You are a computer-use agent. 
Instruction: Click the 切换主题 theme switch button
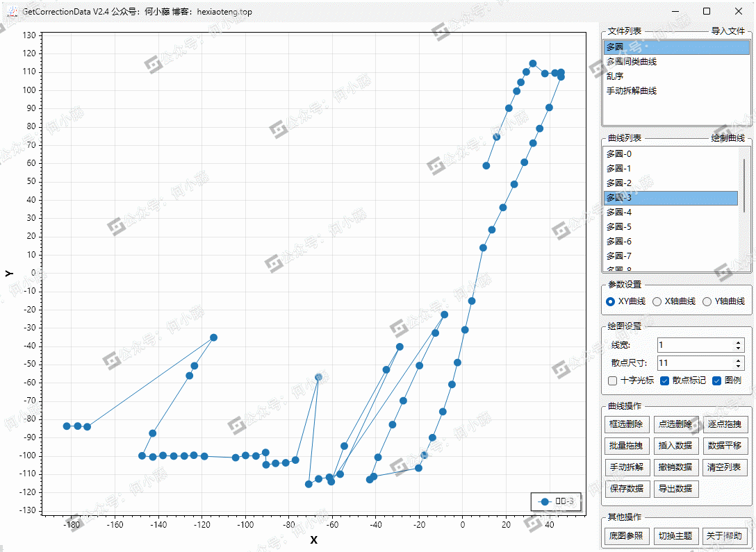click(677, 536)
